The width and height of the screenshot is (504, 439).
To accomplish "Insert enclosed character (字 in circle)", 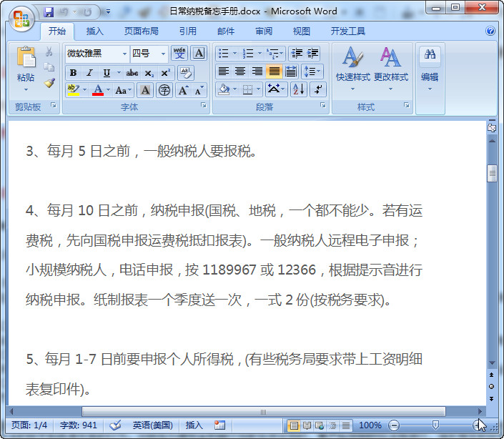I will coord(164,90).
